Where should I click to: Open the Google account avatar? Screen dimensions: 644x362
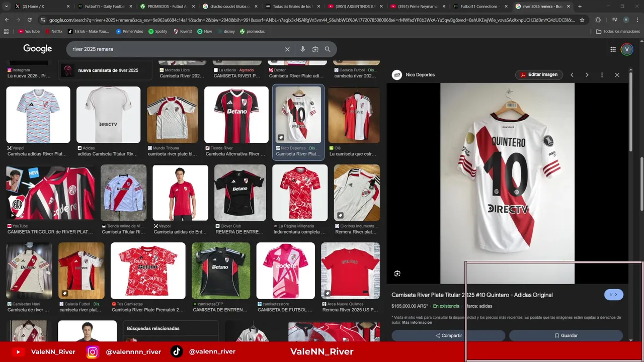point(626,49)
